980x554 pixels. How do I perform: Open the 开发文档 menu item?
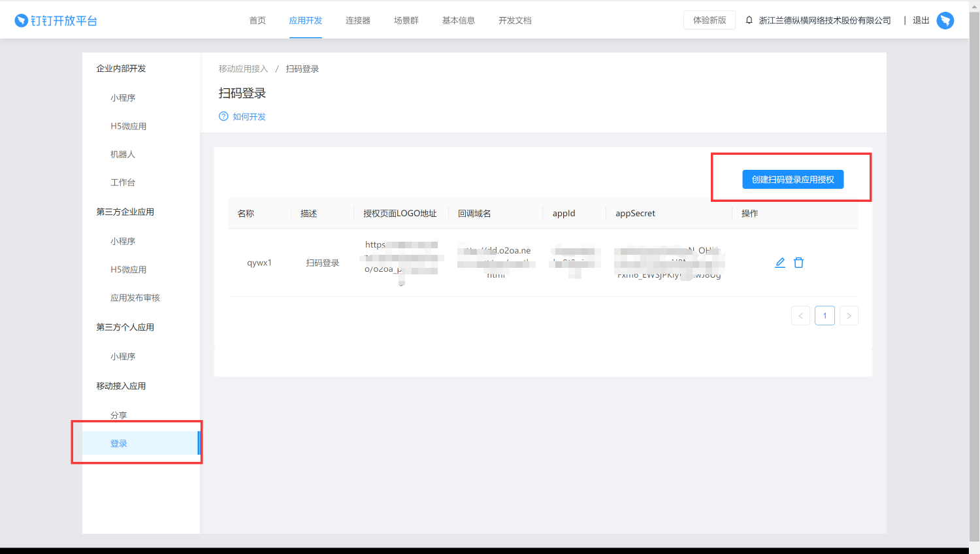point(515,20)
